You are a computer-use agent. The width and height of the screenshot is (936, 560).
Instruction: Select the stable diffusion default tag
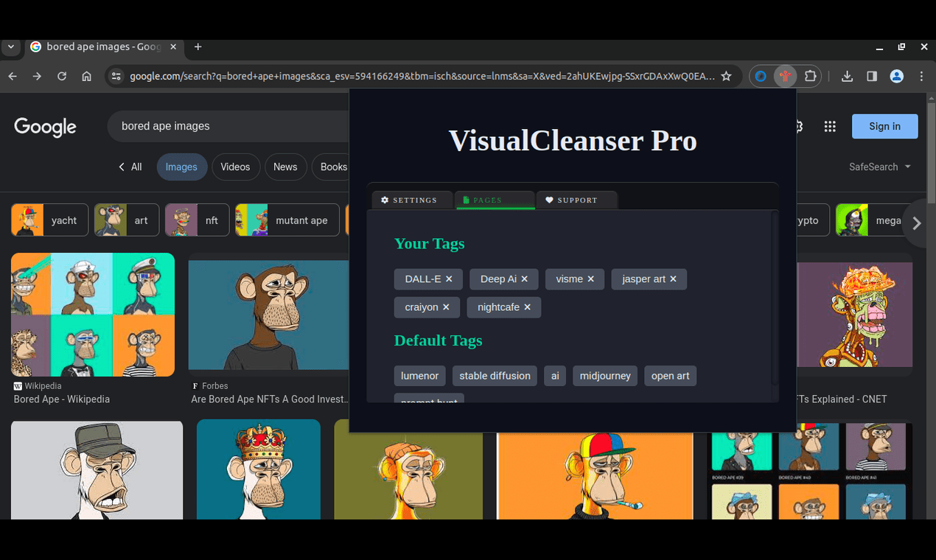(495, 376)
